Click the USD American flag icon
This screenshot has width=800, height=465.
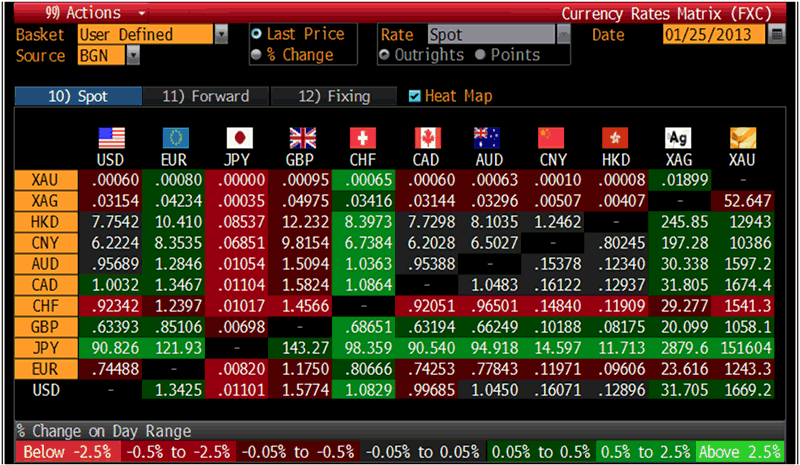(x=111, y=138)
